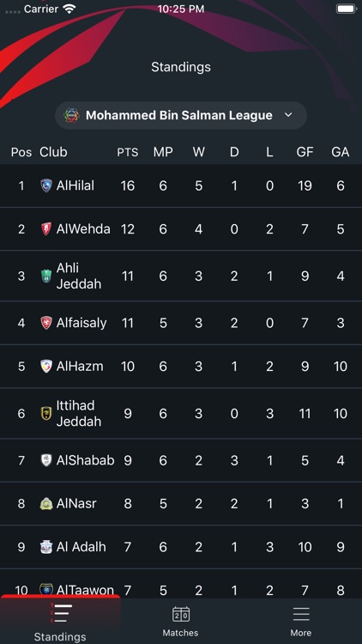This screenshot has width=362, height=644.
Task: Tap the AlNasr club crest icon
Action: click(x=46, y=503)
